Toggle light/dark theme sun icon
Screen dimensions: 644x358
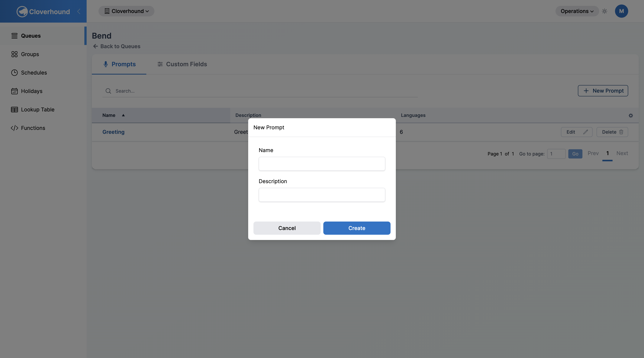pyautogui.click(x=604, y=11)
